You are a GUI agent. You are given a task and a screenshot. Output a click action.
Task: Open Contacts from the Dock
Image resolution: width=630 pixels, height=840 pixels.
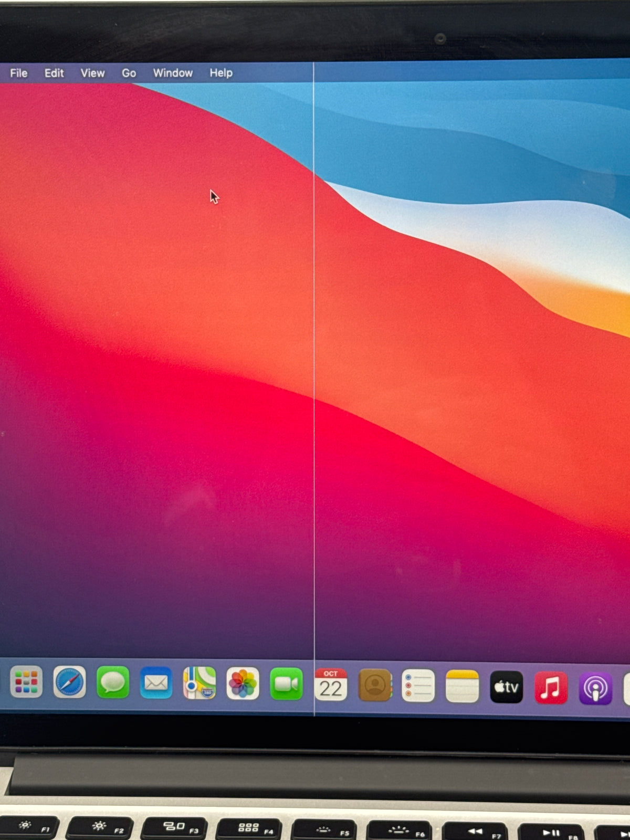coord(375,685)
